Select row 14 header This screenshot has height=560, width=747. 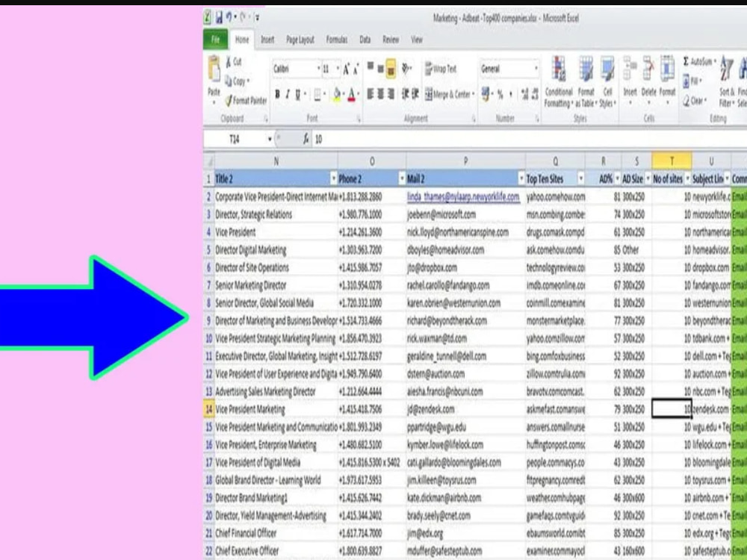(x=208, y=409)
